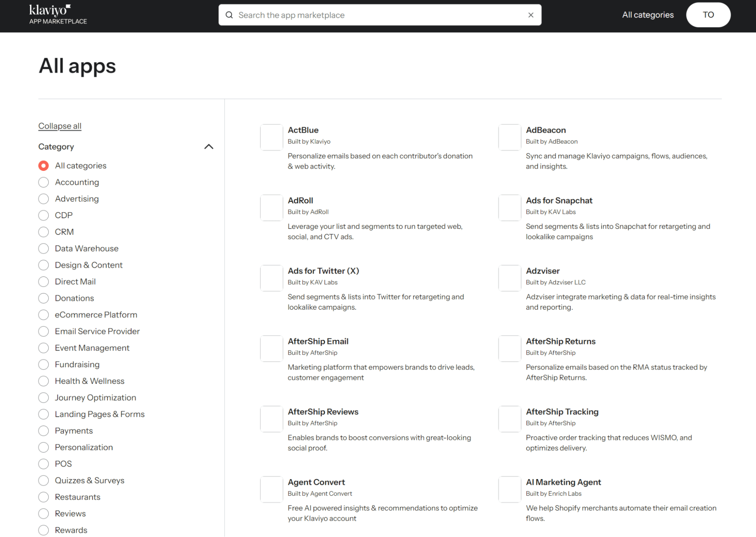
Task: Click the AfterShip Reviews title
Action: pos(323,411)
